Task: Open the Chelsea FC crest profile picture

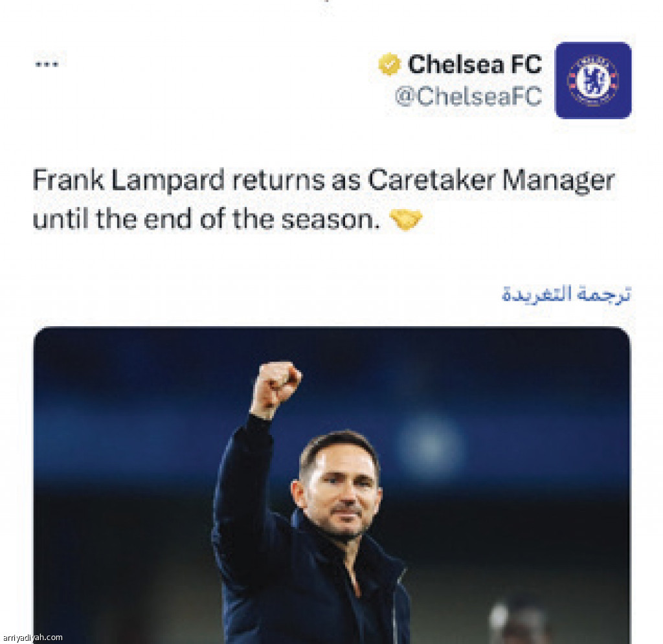Action: 593,80
